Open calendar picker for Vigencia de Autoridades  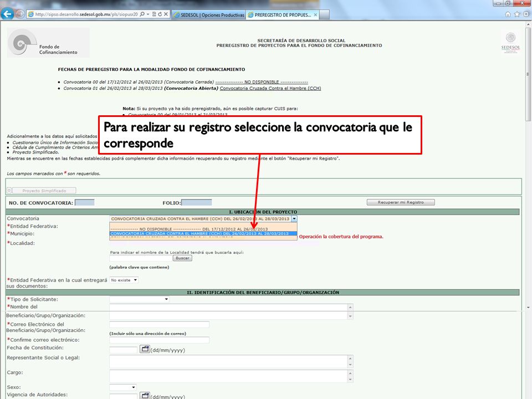coord(145,396)
